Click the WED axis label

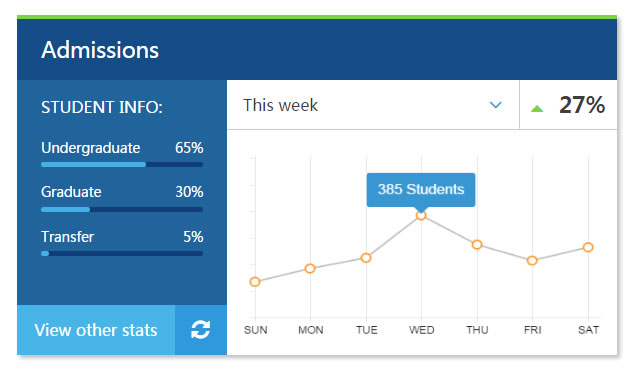(x=421, y=330)
